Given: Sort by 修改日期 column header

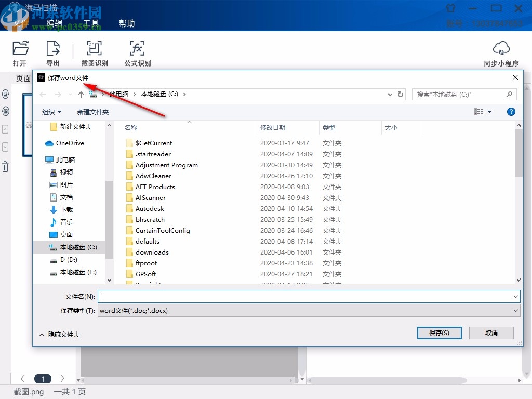Looking at the screenshot, I should (272, 128).
